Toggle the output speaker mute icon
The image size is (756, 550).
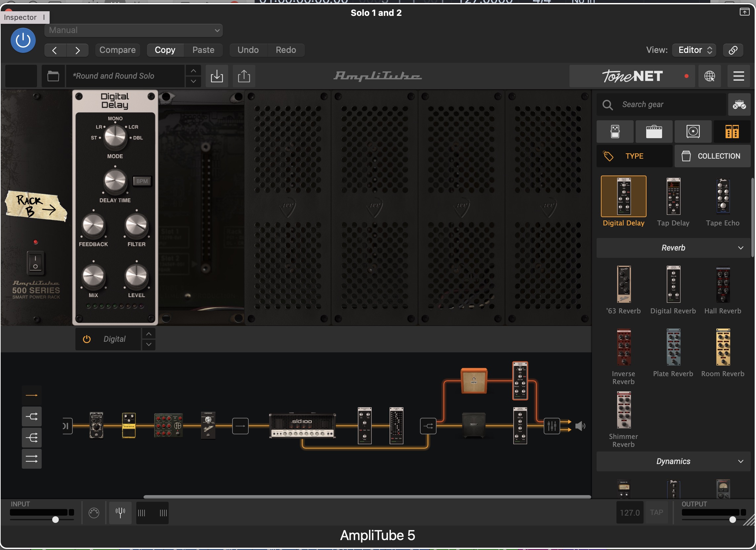pyautogui.click(x=580, y=426)
